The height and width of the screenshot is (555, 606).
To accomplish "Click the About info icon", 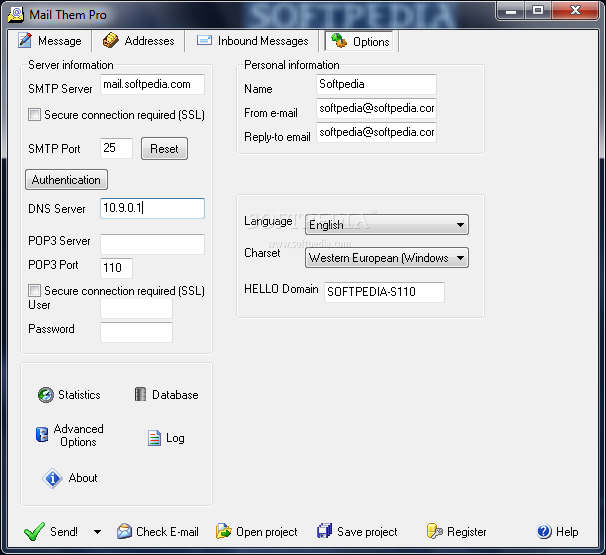I will click(52, 478).
